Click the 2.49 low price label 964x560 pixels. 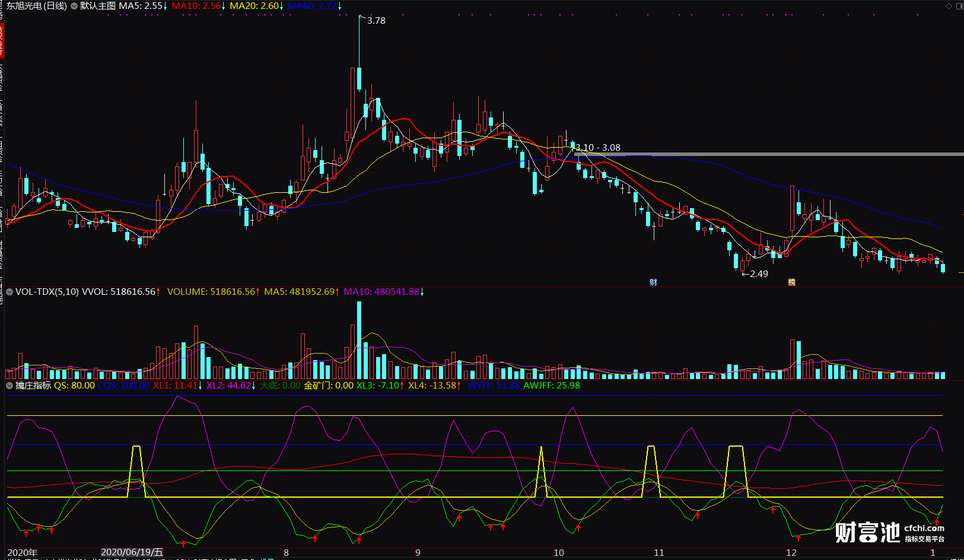[759, 274]
